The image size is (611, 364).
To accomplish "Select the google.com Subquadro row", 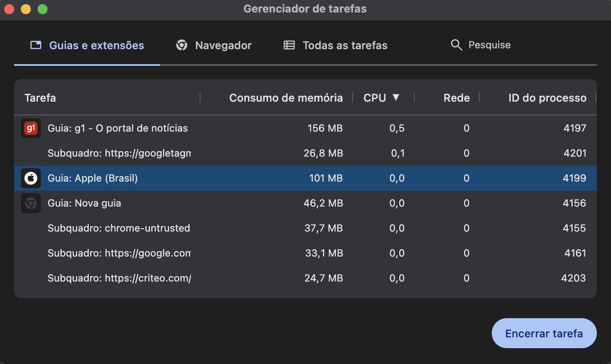I will coord(119,253).
